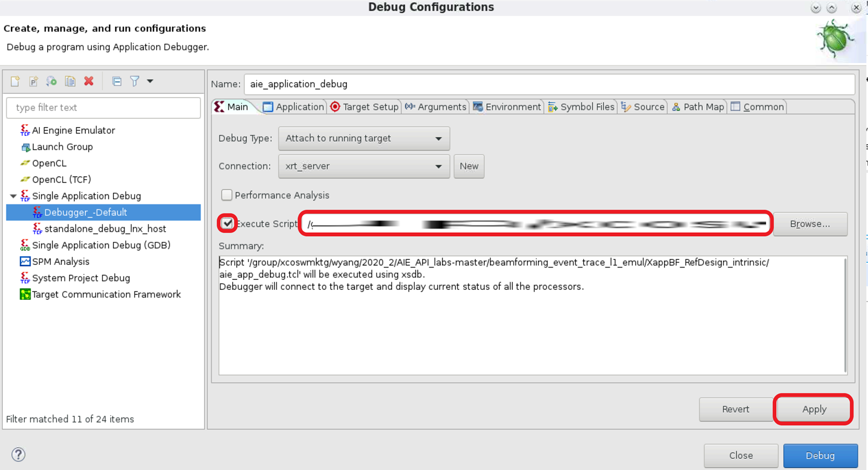
Task: Switch to the Target Setup tab
Action: [364, 107]
